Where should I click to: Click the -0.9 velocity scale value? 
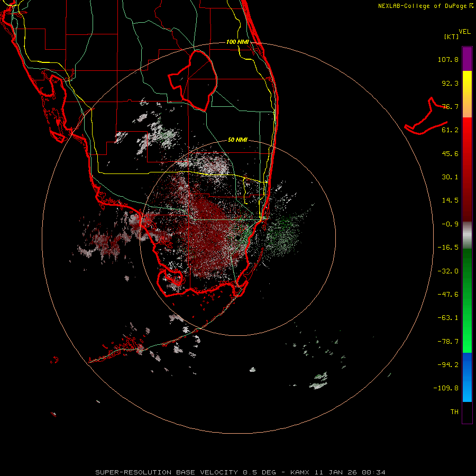coord(450,224)
